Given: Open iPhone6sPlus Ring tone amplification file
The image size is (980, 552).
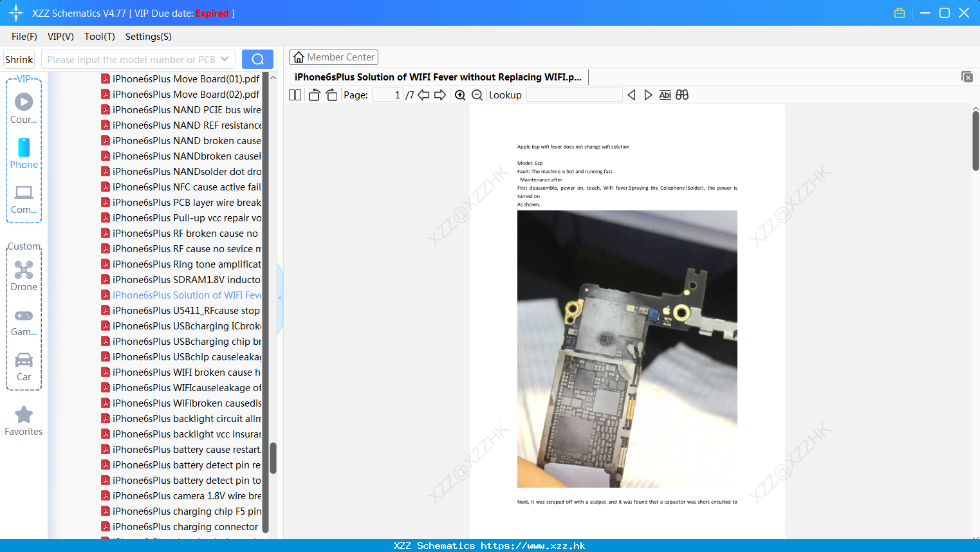Looking at the screenshot, I should tap(181, 264).
